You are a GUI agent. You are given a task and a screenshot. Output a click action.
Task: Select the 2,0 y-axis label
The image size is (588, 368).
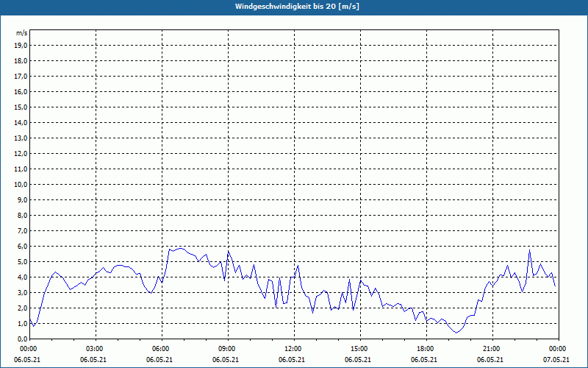tap(22, 308)
